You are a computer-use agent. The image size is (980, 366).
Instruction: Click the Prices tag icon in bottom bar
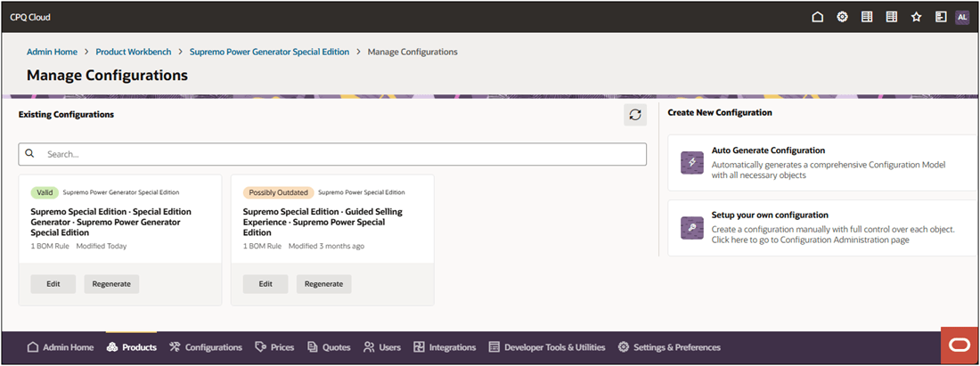(261, 347)
